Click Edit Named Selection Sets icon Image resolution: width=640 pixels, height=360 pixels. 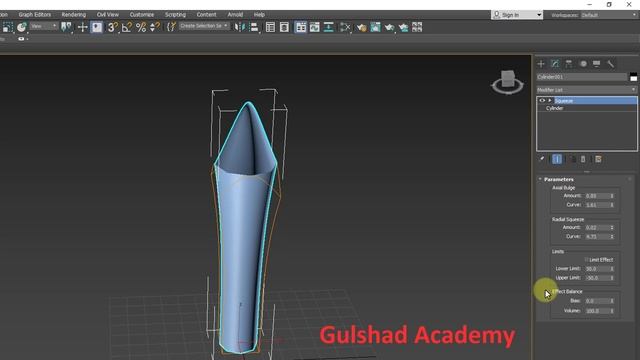click(171, 27)
